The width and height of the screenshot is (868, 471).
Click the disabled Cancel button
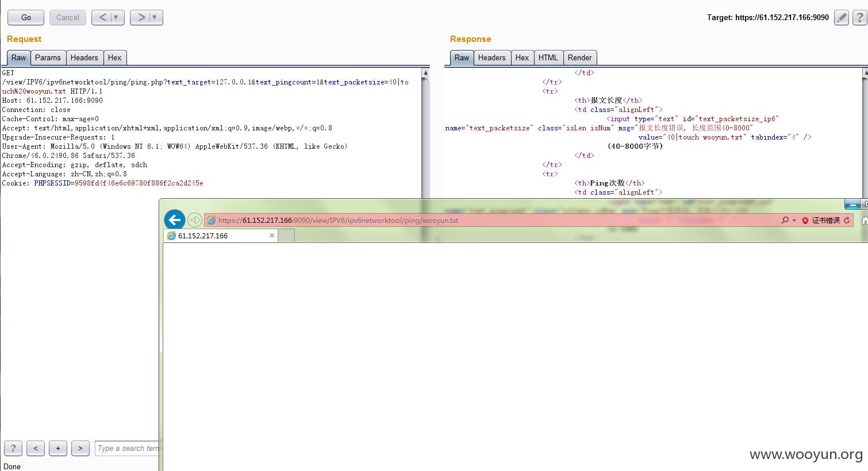(x=68, y=17)
